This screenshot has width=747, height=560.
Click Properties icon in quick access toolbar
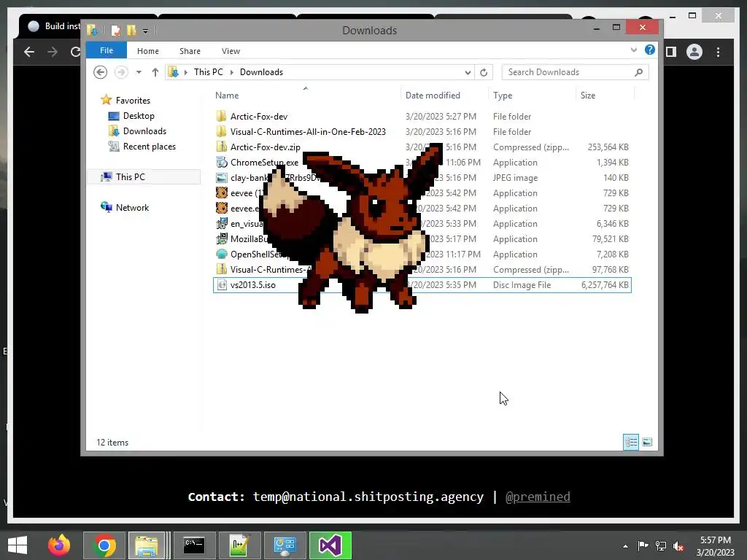(115, 31)
